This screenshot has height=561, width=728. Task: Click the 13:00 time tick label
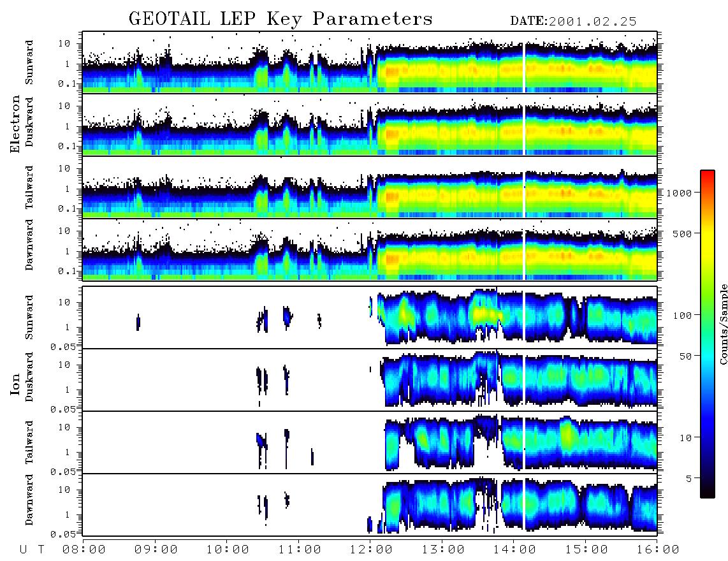443,550
